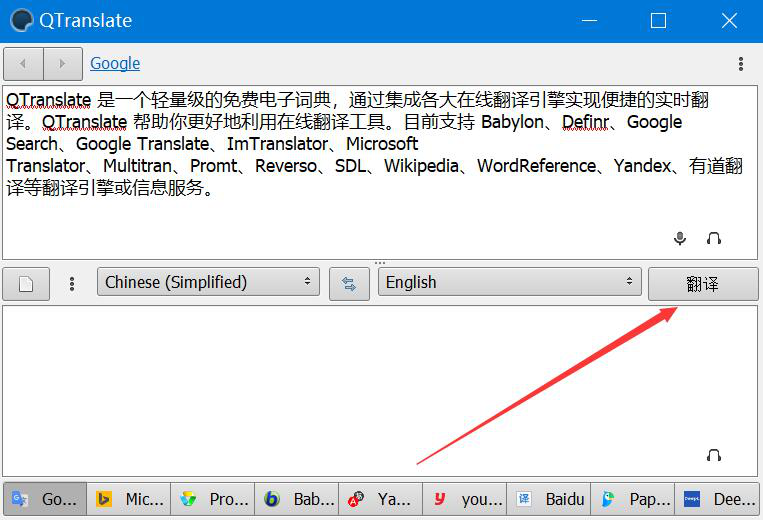The height and width of the screenshot is (520, 763).
Task: Expand the Chinese (Simplified) source language dropdown
Action: click(x=208, y=282)
